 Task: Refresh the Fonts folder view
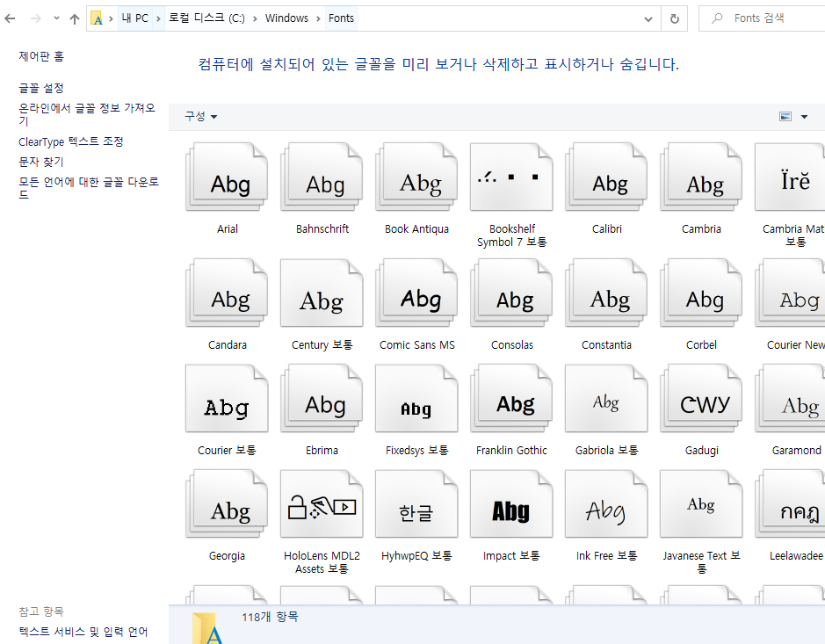(x=675, y=19)
